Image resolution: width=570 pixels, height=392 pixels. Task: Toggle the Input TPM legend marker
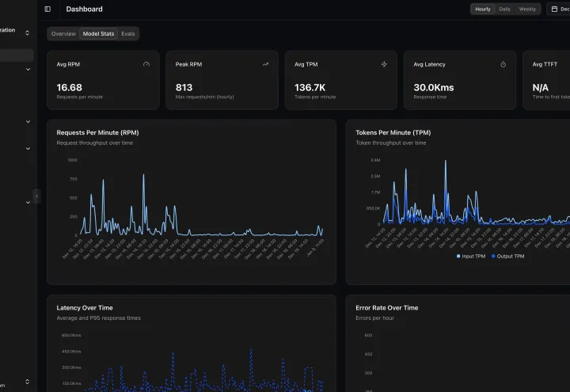458,256
